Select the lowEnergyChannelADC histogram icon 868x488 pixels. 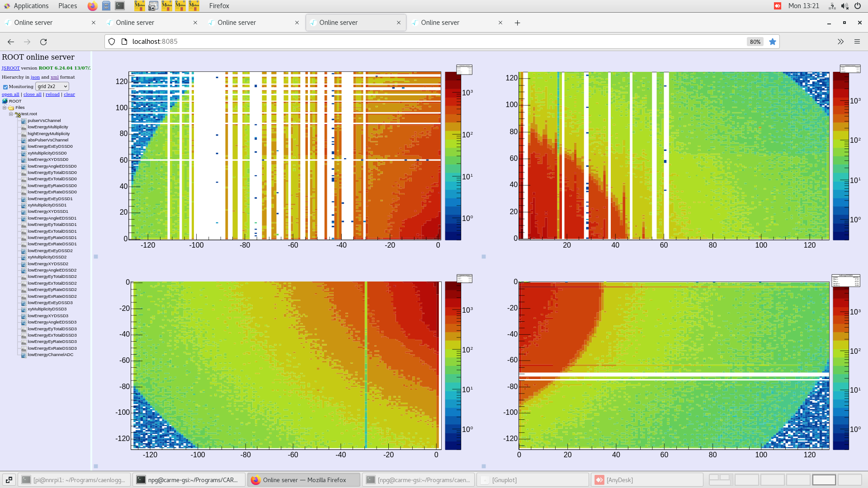point(23,355)
